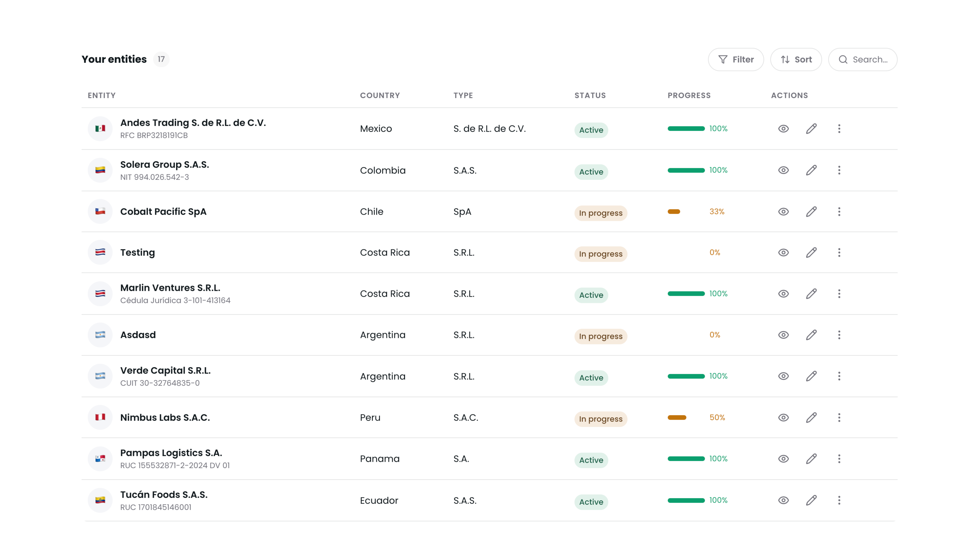The image size is (980, 551).
Task: View Nimbus Labs S.A.C. eye icon
Action: 783,418
